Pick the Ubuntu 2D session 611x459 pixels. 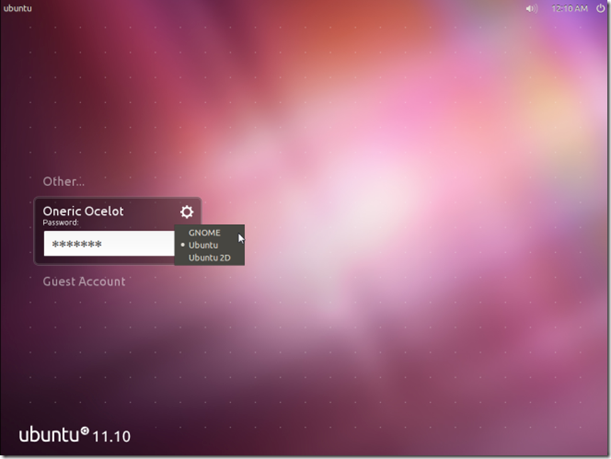[x=209, y=258]
